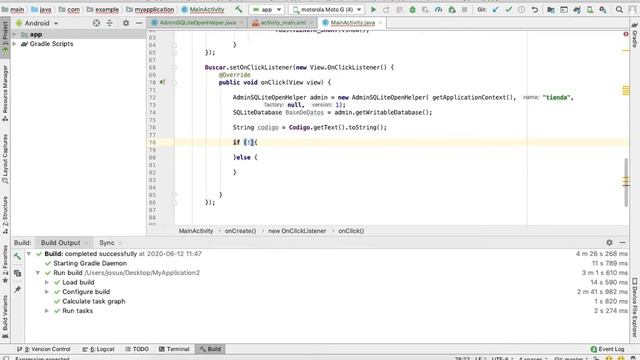Click Attach Debugger to Android Process icon
This screenshot has width=640, height=360.
(x=451, y=9)
